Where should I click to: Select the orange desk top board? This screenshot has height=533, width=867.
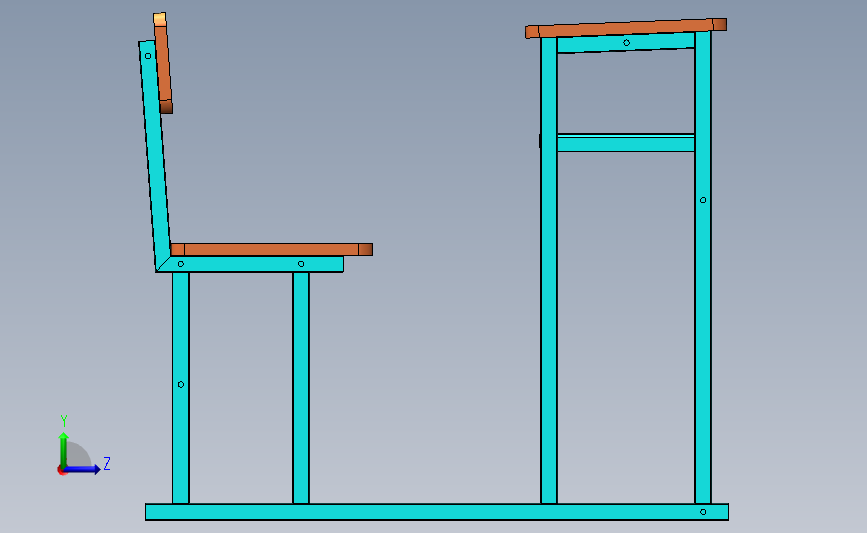click(x=626, y=28)
